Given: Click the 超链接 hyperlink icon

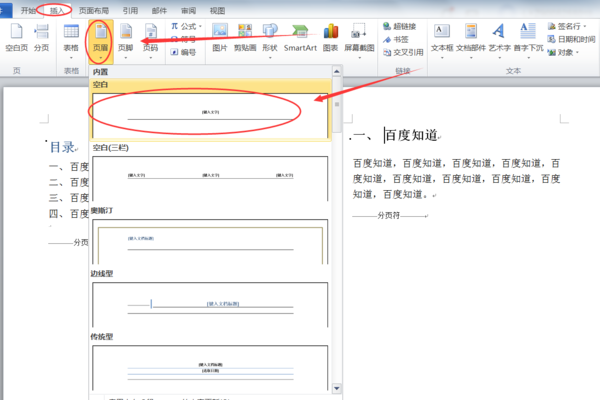Looking at the screenshot, I should click(x=399, y=26).
